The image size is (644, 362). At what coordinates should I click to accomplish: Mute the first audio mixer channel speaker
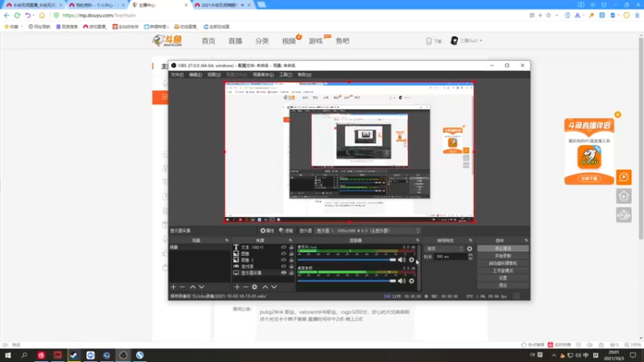pyautogui.click(x=402, y=260)
